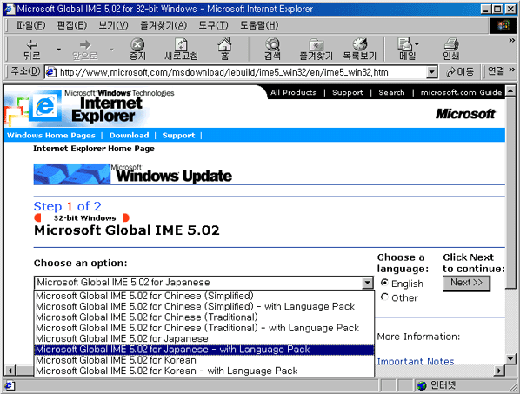520x394 pixels.
Task: Click the Mail (메일) toolbar icon
Action: [x=406, y=49]
